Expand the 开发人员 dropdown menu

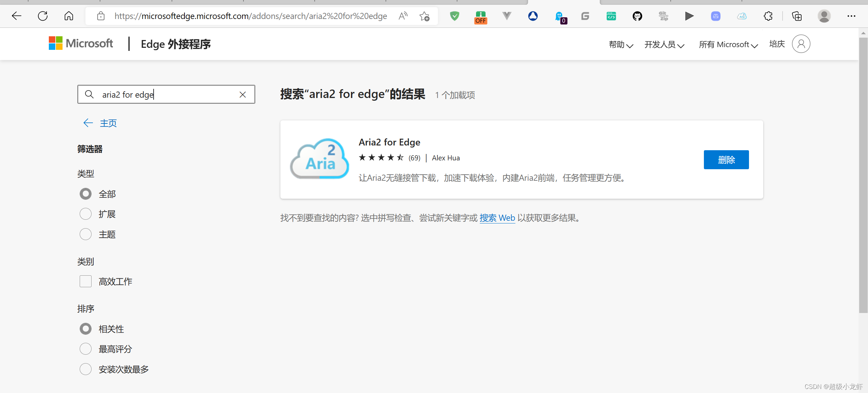665,44
